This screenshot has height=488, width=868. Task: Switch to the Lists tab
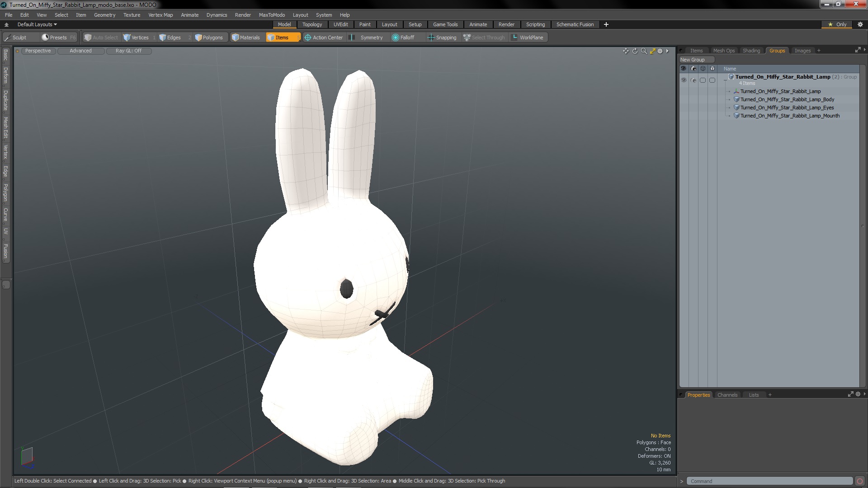(x=754, y=395)
